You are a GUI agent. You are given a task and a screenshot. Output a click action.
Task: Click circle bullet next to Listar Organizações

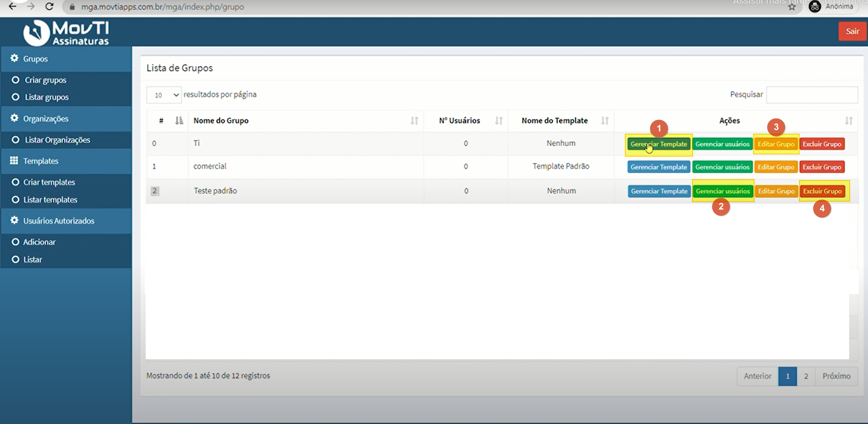(16, 140)
